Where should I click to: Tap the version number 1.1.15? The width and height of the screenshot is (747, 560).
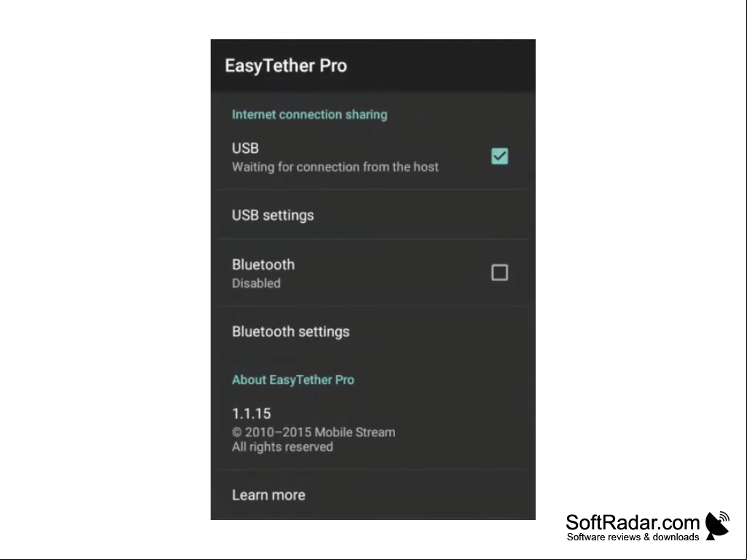[x=251, y=414]
